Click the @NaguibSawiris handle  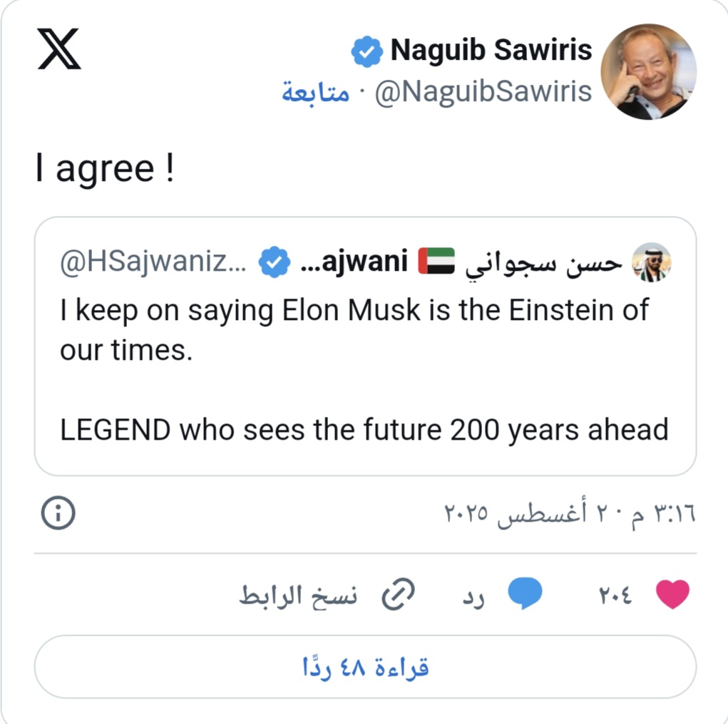click(483, 92)
